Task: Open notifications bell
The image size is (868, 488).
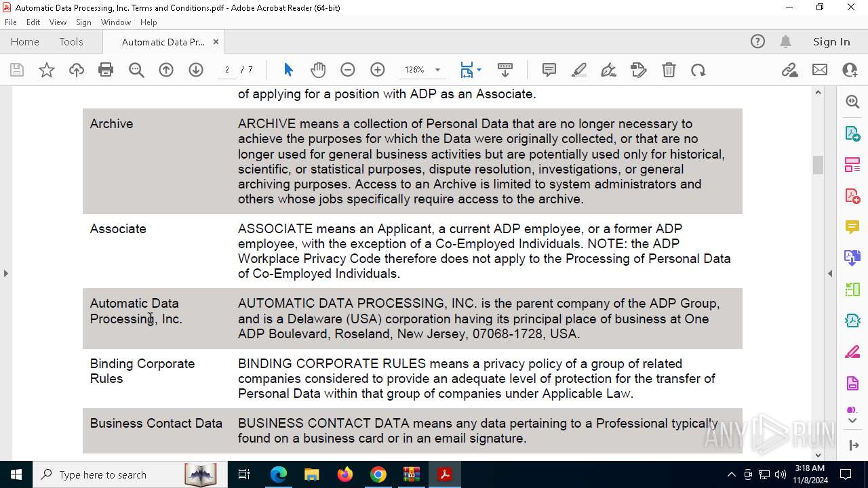Action: pyautogui.click(x=786, y=42)
